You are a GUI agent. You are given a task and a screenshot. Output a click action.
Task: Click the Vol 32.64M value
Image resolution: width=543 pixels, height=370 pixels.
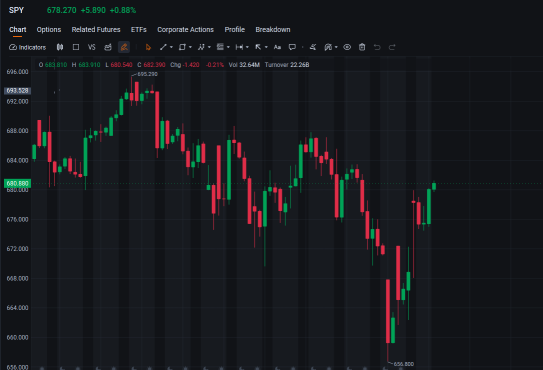tap(244, 65)
